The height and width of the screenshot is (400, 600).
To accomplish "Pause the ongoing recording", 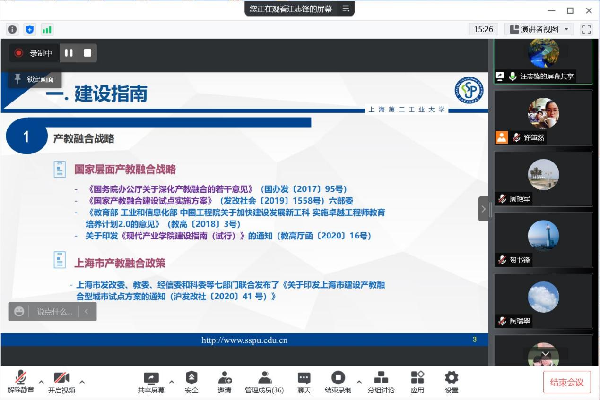I will pyautogui.click(x=69, y=52).
